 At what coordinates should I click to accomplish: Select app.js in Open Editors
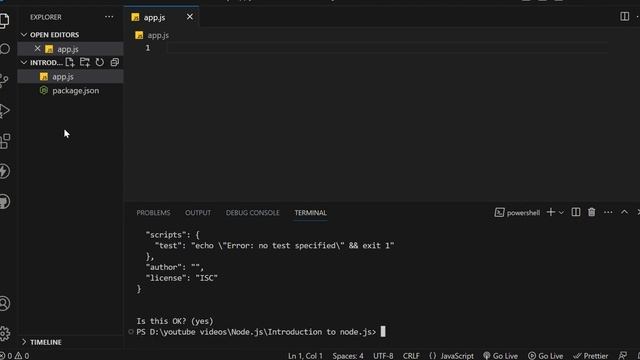click(70, 49)
